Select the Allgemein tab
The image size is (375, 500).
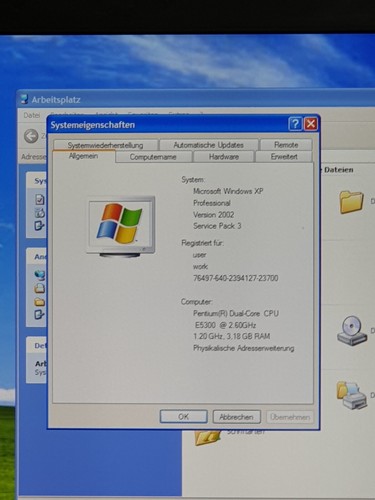[x=83, y=156]
